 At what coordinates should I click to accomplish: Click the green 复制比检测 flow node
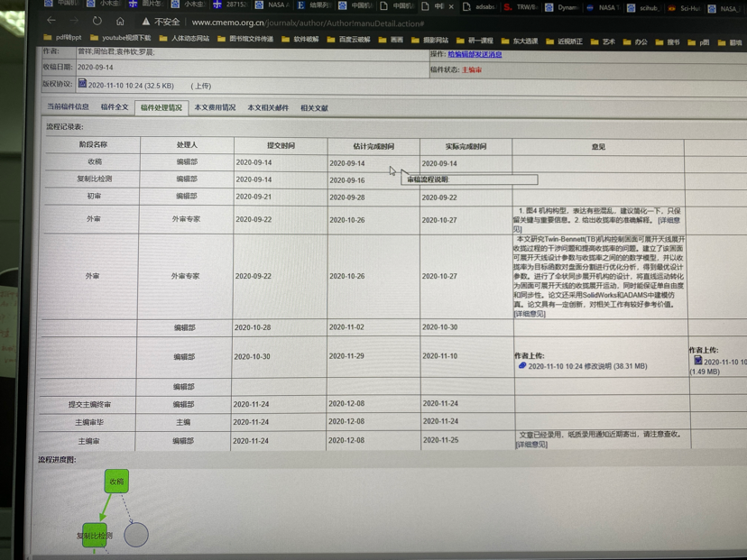[95, 536]
